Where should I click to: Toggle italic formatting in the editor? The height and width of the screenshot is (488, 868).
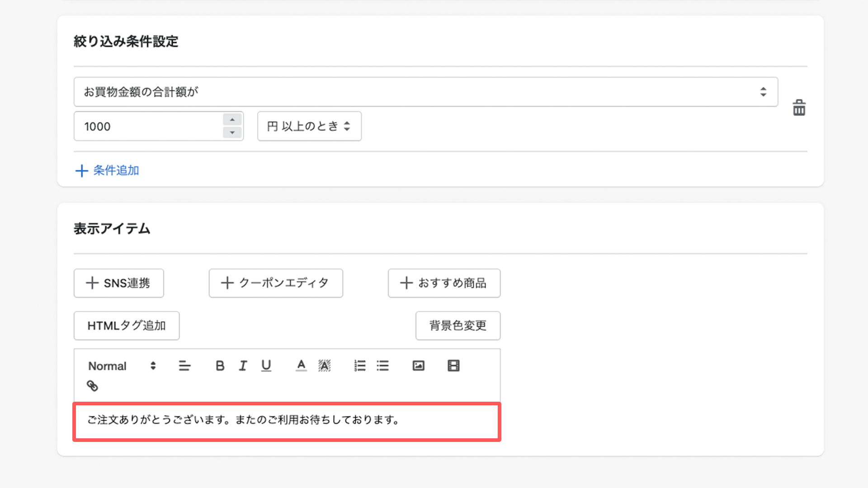243,366
